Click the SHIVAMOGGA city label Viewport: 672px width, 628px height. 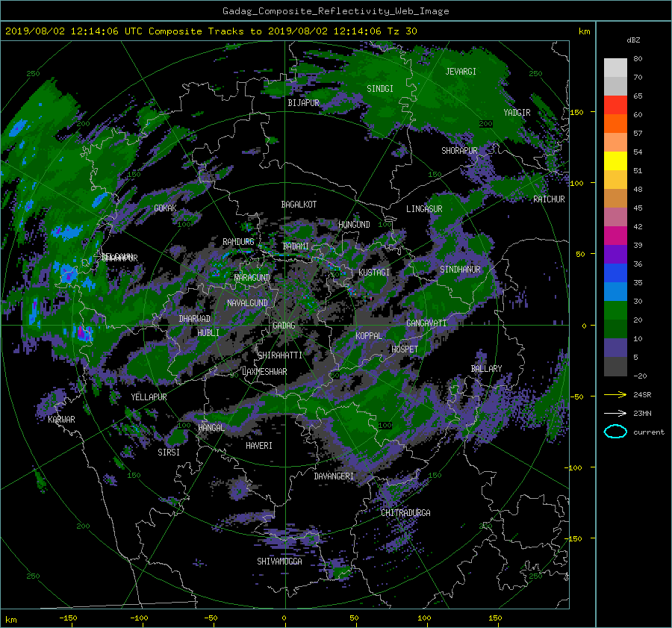279,562
